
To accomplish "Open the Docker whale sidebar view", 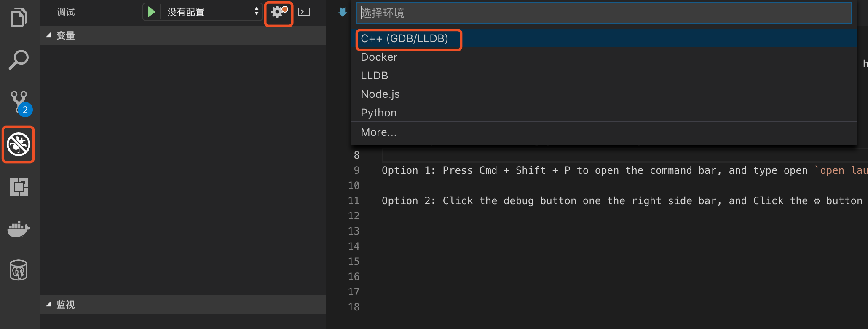I will click(x=19, y=229).
